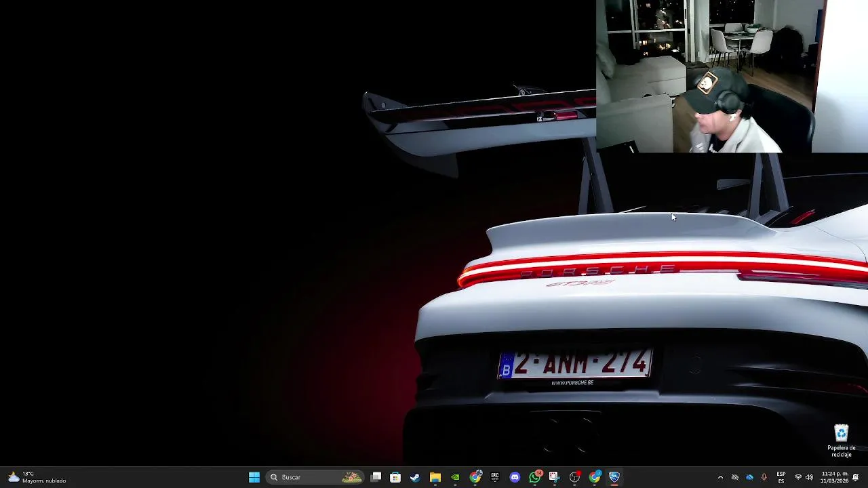The height and width of the screenshot is (488, 868).
Task: Expand the hidden system tray icons chevron
Action: click(720, 477)
